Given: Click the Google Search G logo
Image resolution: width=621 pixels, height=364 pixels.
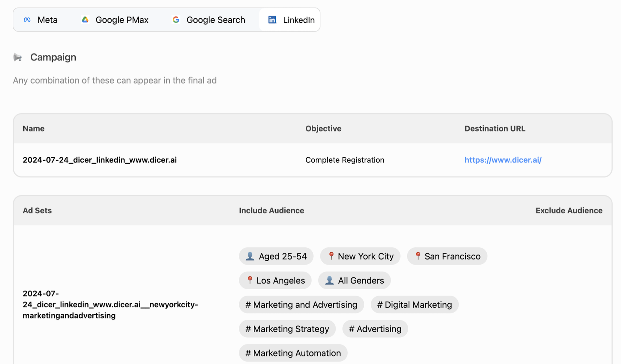Looking at the screenshot, I should pyautogui.click(x=176, y=20).
